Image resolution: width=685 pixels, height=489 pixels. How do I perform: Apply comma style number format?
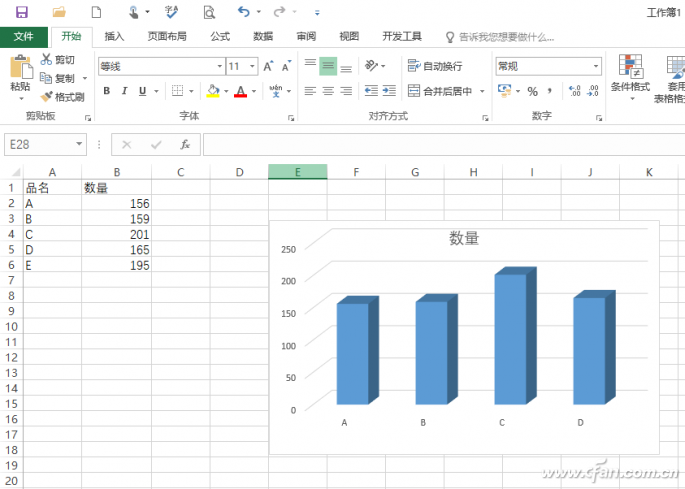click(x=550, y=91)
